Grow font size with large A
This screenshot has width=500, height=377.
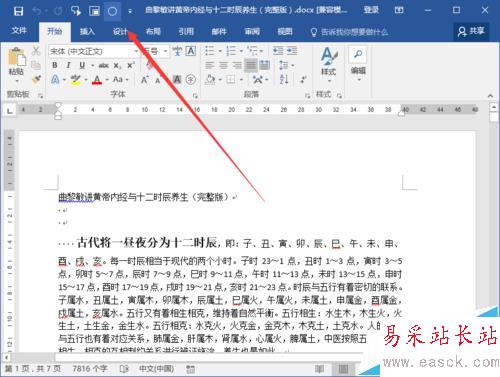click(144, 80)
